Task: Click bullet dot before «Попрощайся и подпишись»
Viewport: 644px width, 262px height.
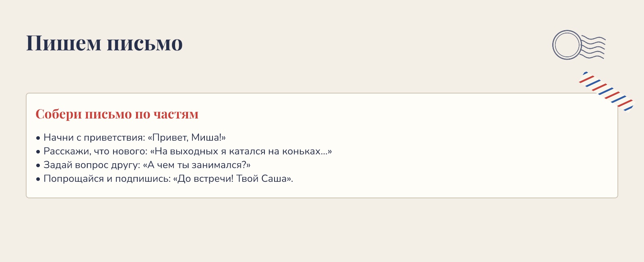Action: [x=38, y=179]
